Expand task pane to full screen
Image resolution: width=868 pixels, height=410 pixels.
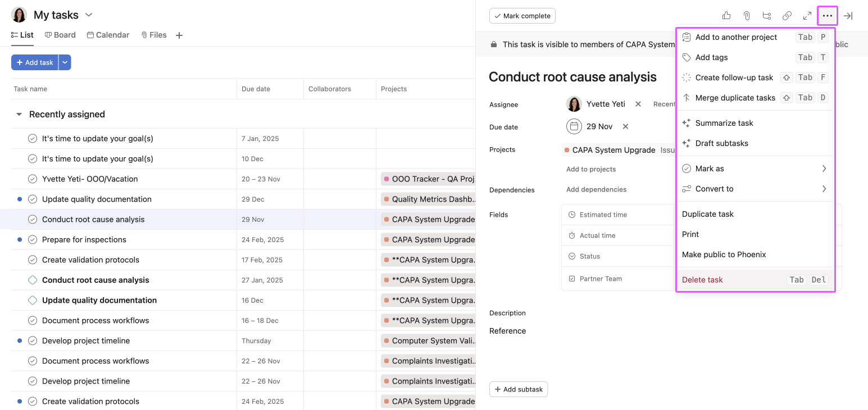(807, 16)
